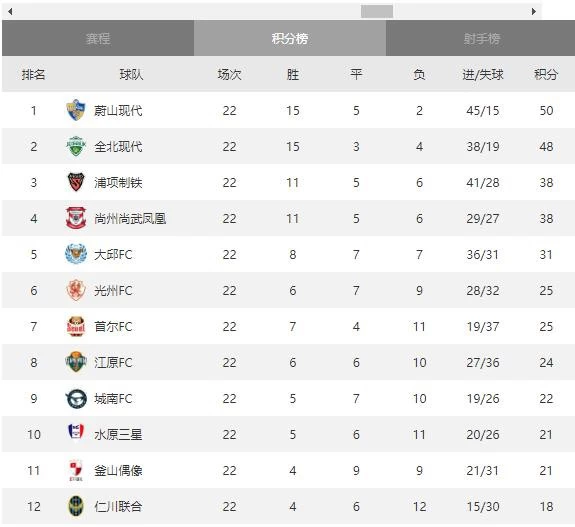This screenshot has width=575, height=527.
Task: Select the 尚州尚武凤凰 red crest icon
Action: tap(76, 218)
